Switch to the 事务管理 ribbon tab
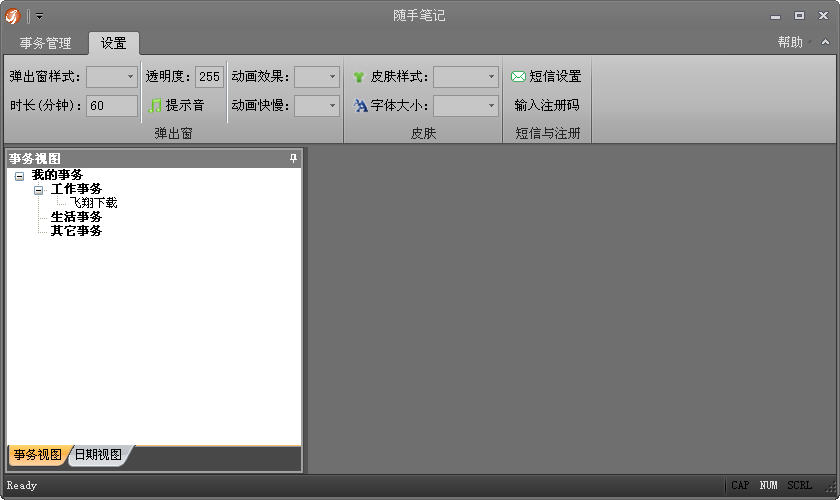This screenshot has width=840, height=500. pyautogui.click(x=46, y=43)
